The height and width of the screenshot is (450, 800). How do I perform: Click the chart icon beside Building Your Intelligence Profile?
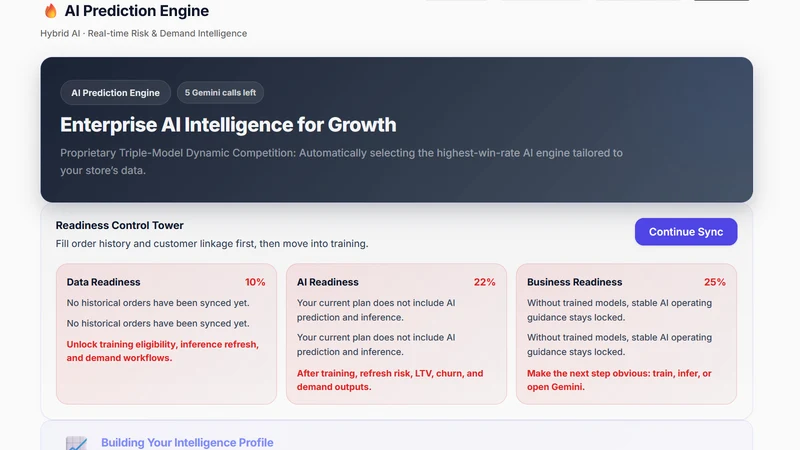[x=77, y=443]
